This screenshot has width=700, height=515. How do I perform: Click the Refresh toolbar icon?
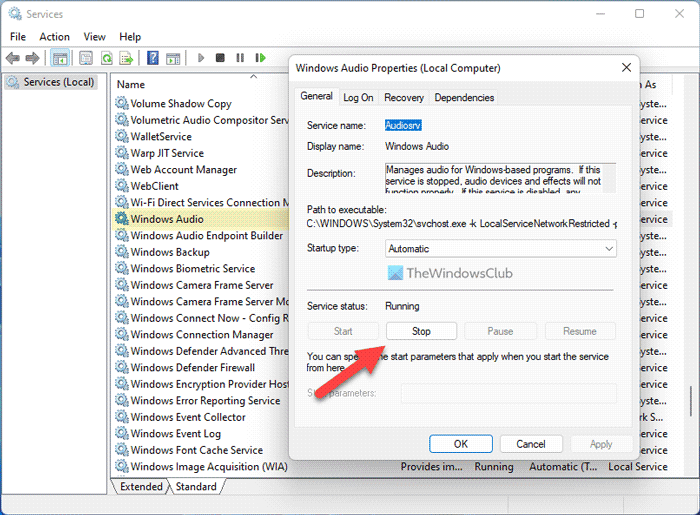click(107, 58)
